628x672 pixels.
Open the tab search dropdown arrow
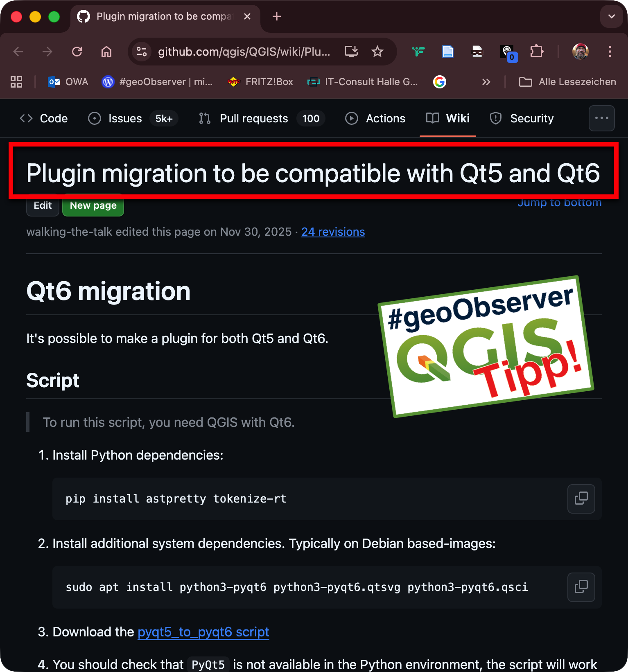click(611, 16)
